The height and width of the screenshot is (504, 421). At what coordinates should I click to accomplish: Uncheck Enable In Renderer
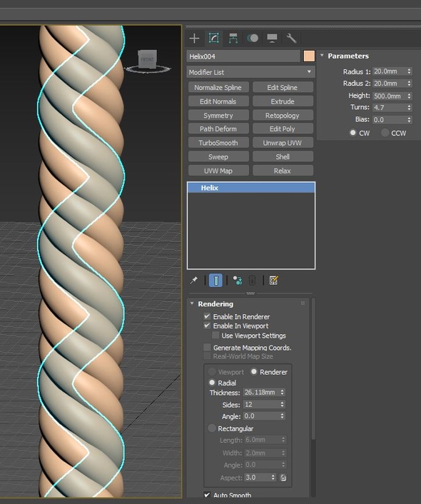coord(207,316)
